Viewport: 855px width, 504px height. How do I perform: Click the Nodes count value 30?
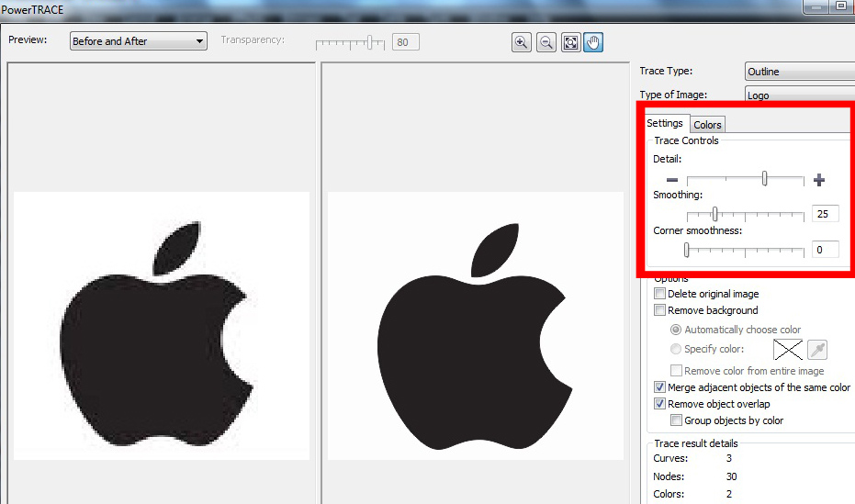point(731,476)
